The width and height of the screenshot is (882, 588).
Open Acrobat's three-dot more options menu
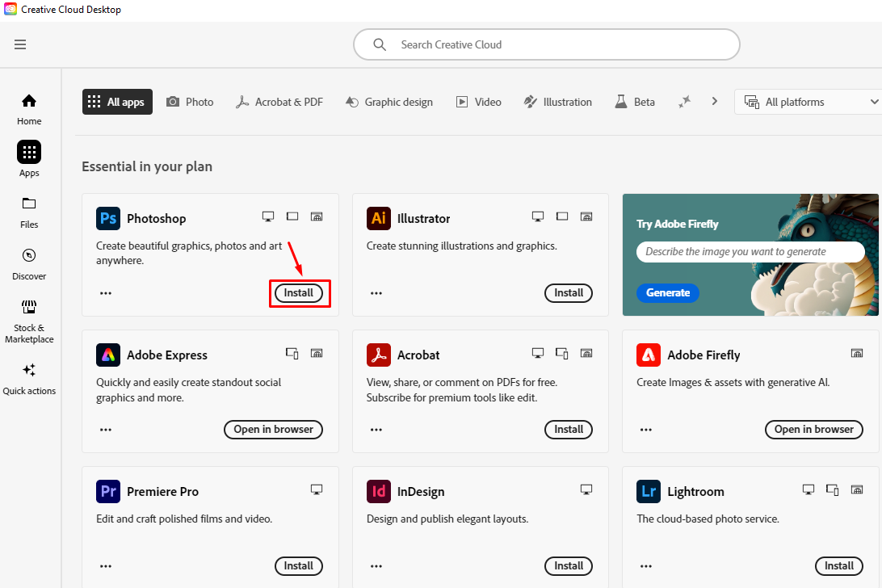[376, 430]
